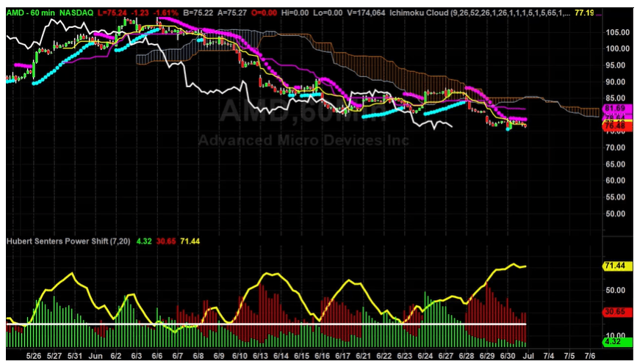Select the ask value A=75.27
Viewport: 637px width, 364px height.
pyautogui.click(x=232, y=13)
